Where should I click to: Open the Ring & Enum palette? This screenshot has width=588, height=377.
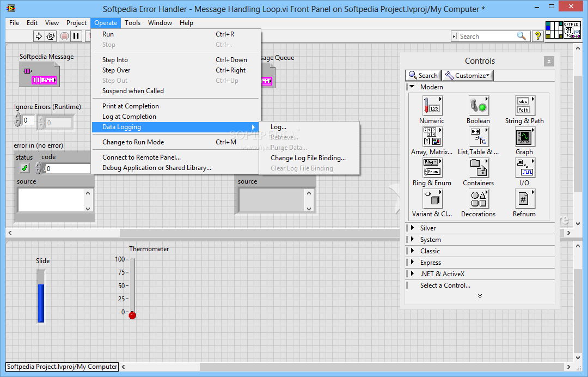coord(432,168)
